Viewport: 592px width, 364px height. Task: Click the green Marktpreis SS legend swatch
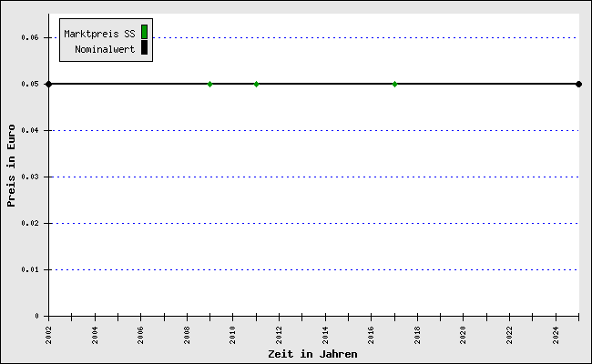coord(144,32)
